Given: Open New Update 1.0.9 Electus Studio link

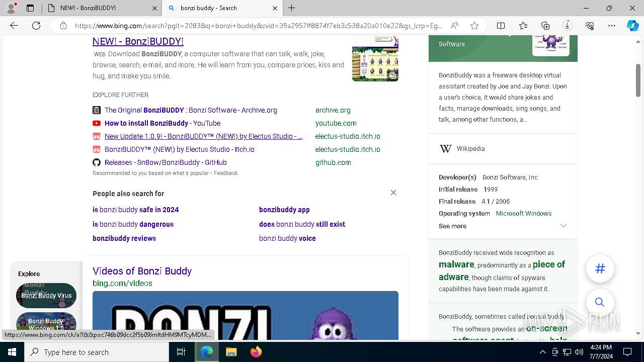Looking at the screenshot, I should pos(203,136).
